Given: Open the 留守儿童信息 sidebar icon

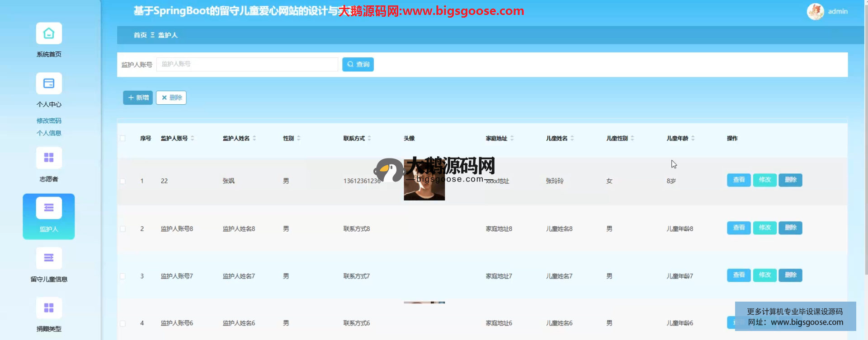Looking at the screenshot, I should click(49, 258).
